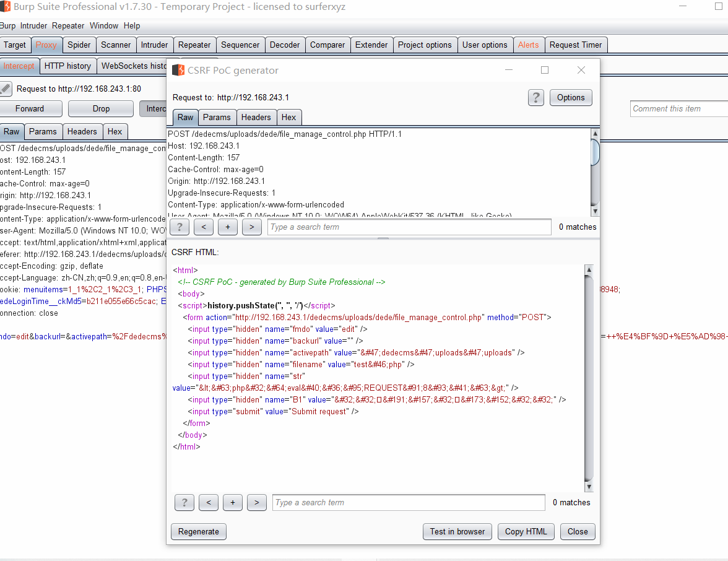Switch to the Sequencer tab

pos(240,45)
